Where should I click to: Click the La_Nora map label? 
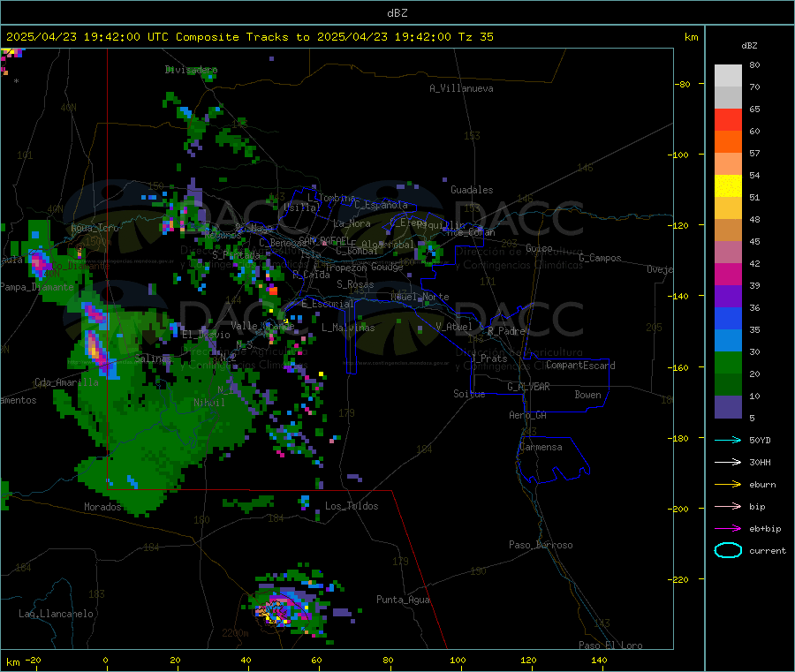point(352,223)
